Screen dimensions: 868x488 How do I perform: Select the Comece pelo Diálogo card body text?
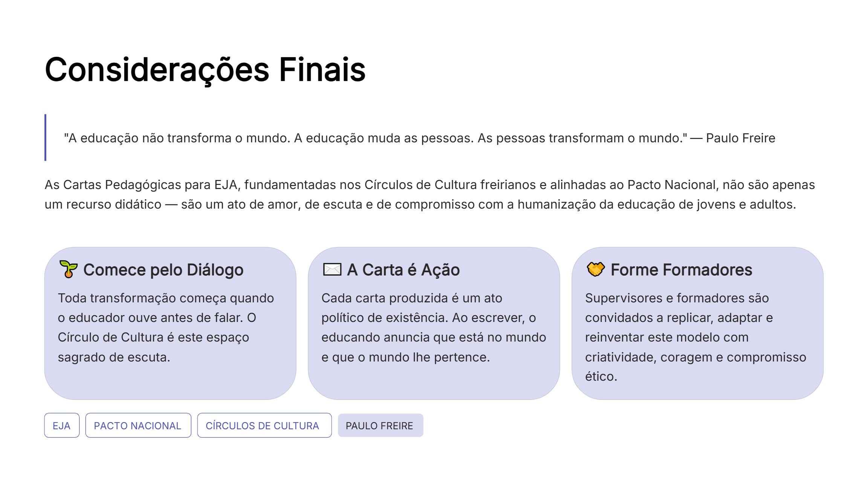click(166, 328)
